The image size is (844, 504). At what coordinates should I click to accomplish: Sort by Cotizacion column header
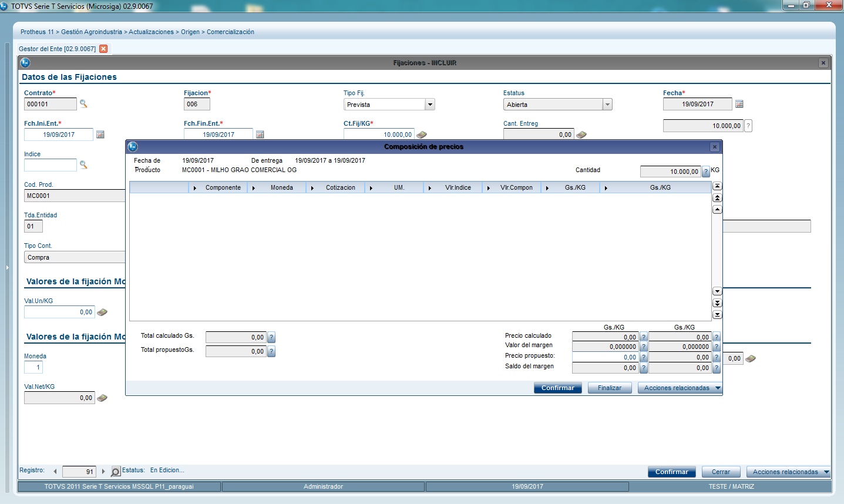(x=341, y=188)
